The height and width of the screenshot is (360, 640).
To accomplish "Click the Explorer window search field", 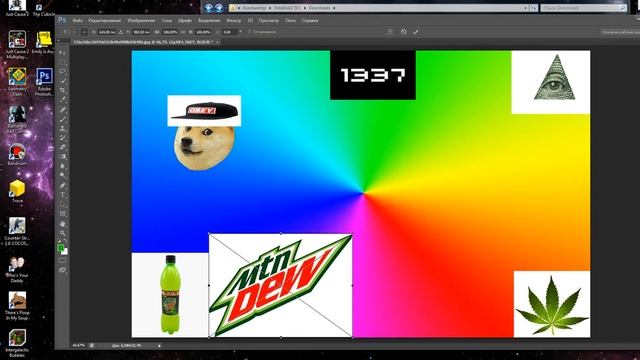I will (x=584, y=8).
